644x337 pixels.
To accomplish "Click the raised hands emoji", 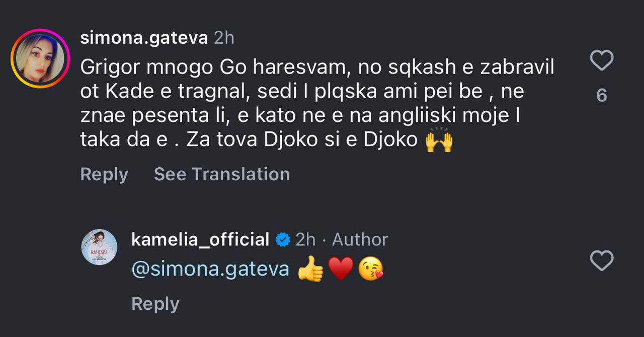I will click(x=439, y=141).
